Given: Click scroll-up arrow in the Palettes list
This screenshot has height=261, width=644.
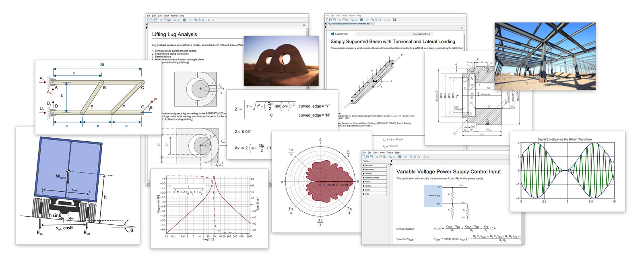Looking at the screenshot, I should (x=388, y=165).
